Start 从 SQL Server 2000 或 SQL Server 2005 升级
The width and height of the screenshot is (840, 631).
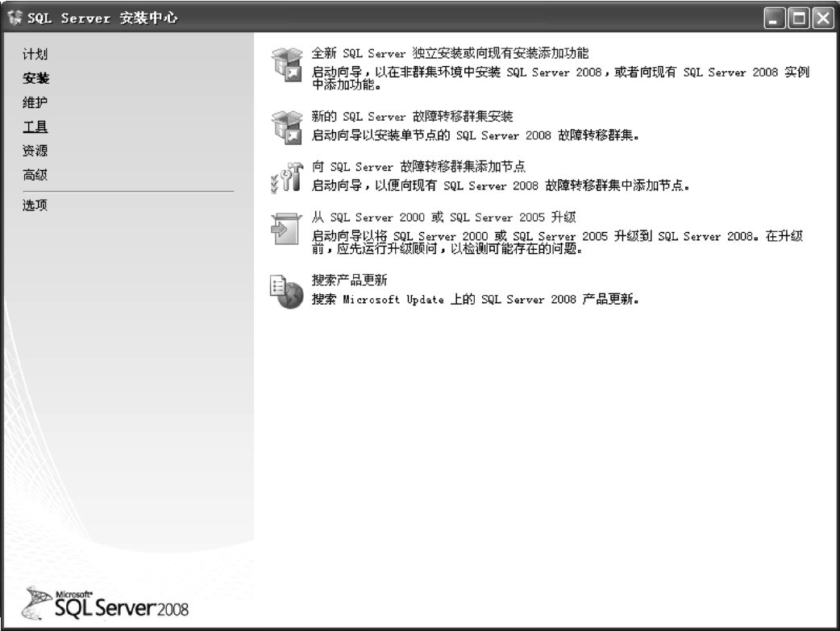(443, 217)
